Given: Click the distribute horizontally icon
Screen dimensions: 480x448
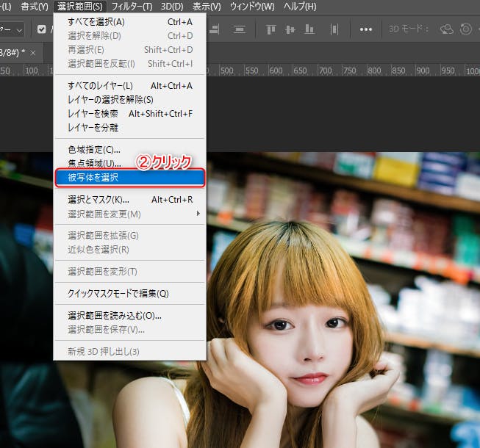Looking at the screenshot, I should coord(335,29).
